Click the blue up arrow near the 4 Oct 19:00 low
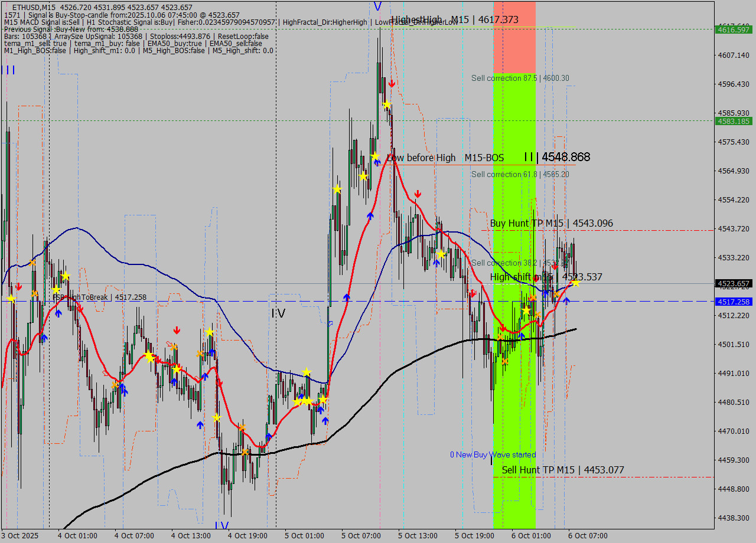The height and width of the screenshot is (543, 756). coord(269,435)
